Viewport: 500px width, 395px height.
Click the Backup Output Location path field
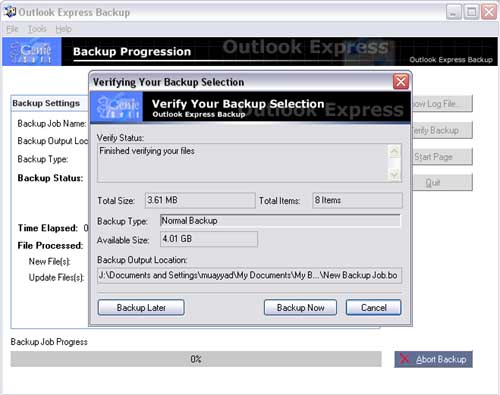(249, 275)
